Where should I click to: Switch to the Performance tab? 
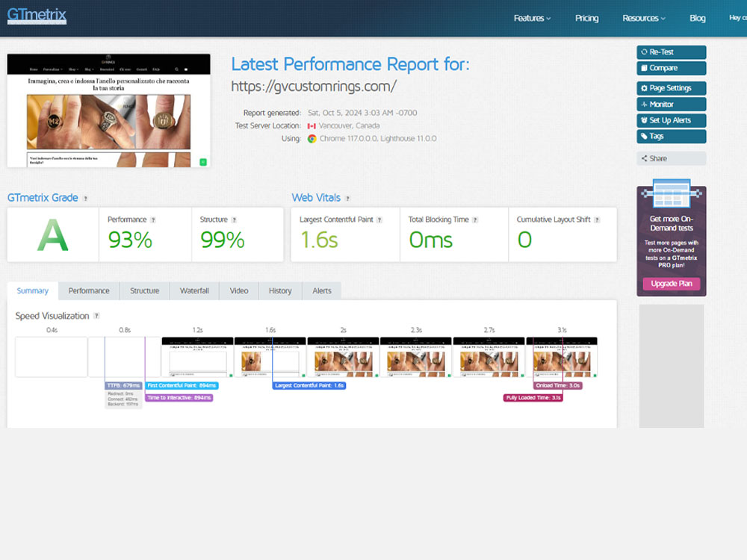(89, 291)
